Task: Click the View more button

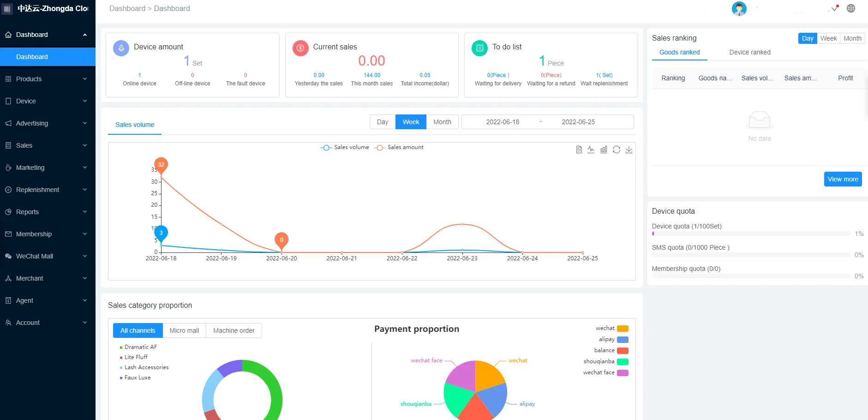Action: click(843, 179)
